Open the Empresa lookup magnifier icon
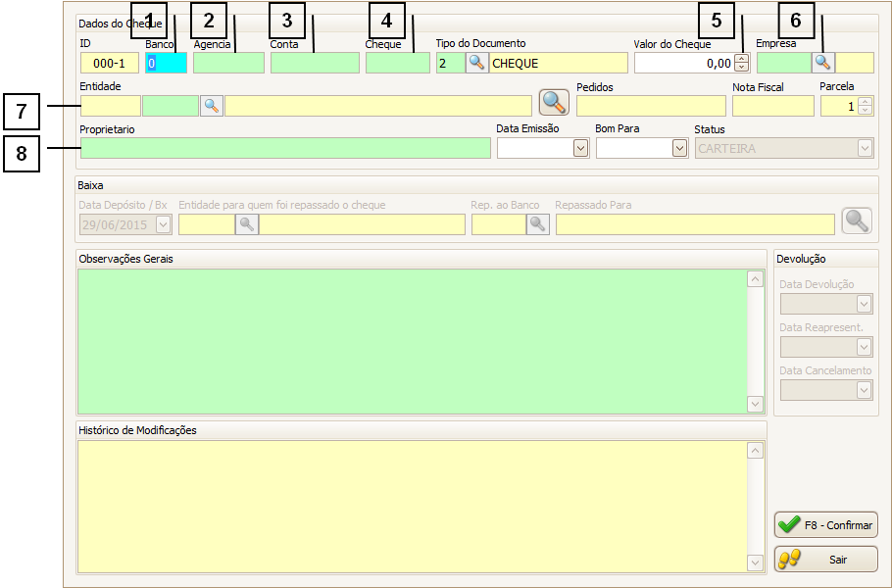Viewport: 892px width, 588px height. [823, 64]
